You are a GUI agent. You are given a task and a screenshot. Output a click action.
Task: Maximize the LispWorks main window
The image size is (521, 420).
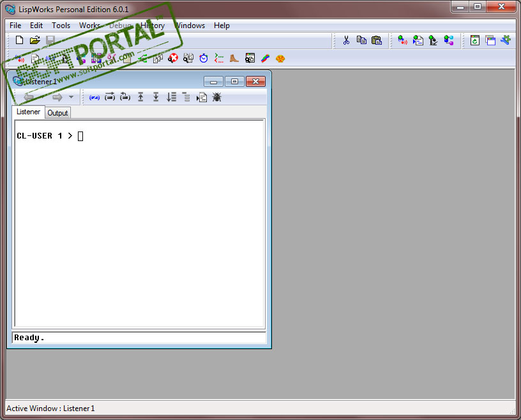(x=478, y=6)
